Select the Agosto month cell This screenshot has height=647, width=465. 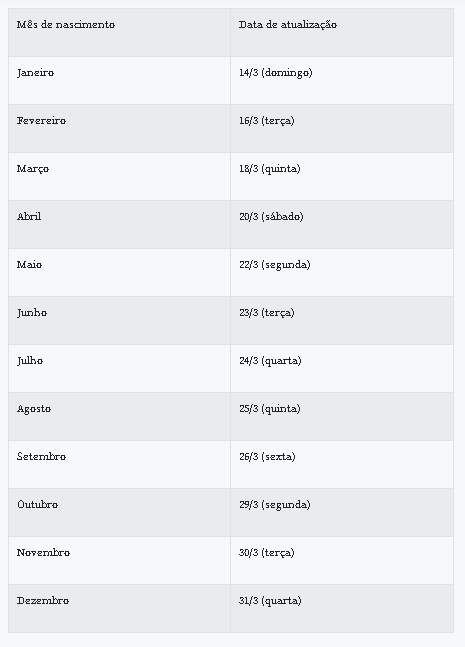coord(119,417)
